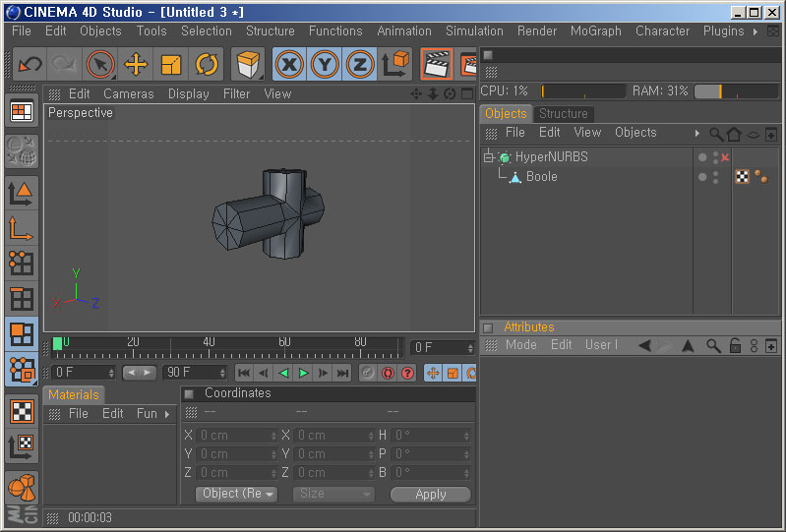Select the Move tool
The width and height of the screenshot is (786, 532).
tap(136, 64)
